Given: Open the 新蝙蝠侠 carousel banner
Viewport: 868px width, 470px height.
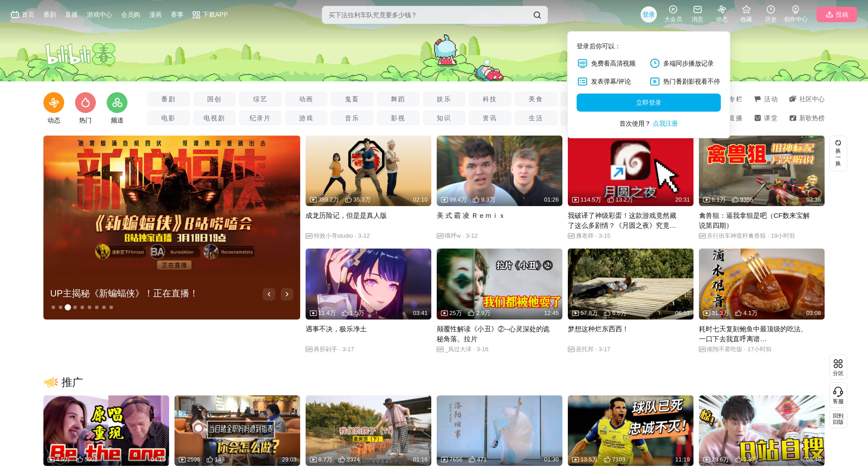Looking at the screenshot, I should point(172,227).
